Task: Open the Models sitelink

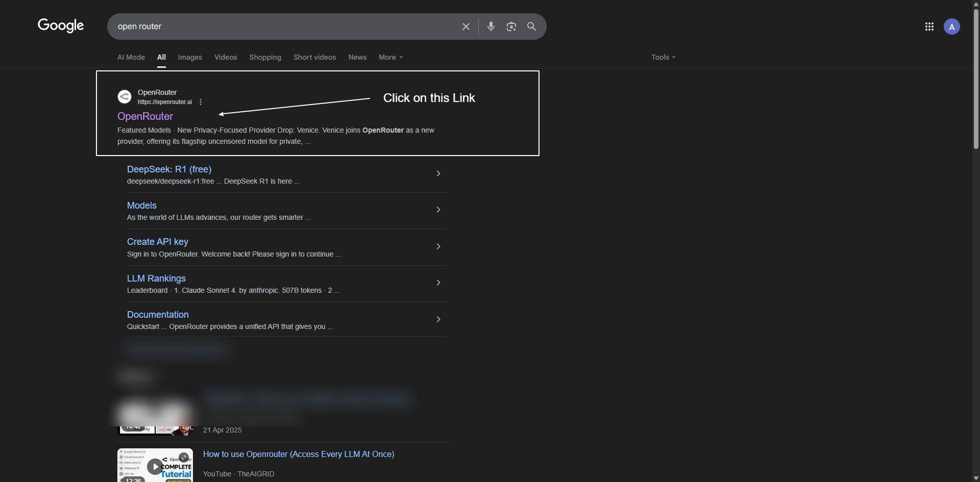Action: tap(142, 206)
